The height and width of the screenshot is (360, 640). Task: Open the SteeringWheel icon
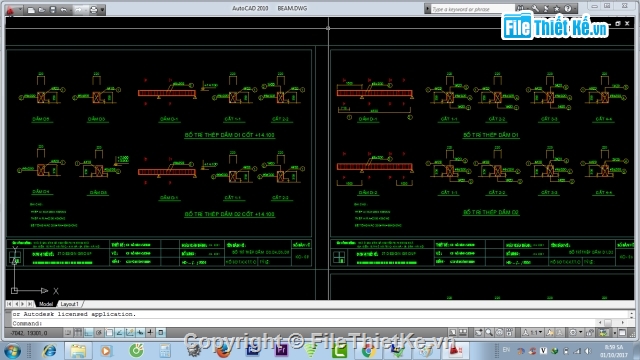(x=499, y=333)
